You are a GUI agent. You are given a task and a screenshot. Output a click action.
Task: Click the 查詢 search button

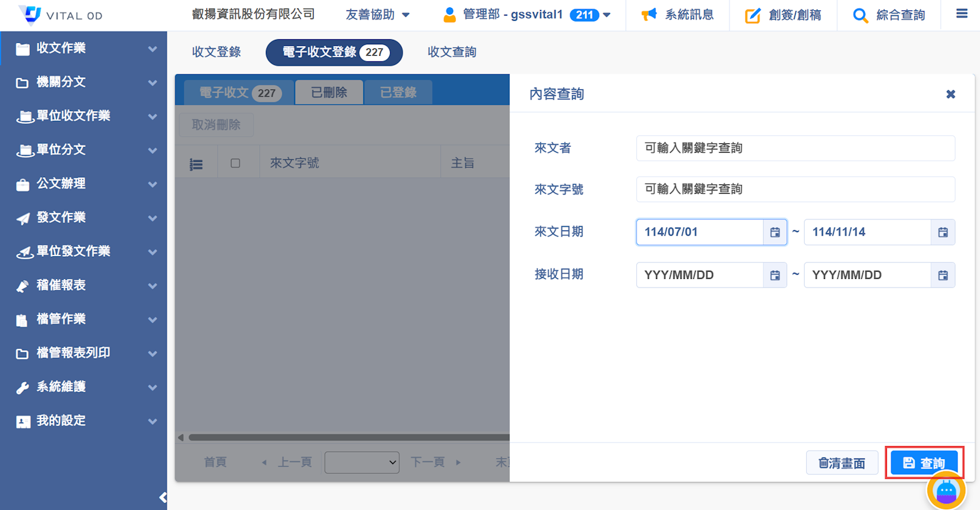[x=924, y=463]
